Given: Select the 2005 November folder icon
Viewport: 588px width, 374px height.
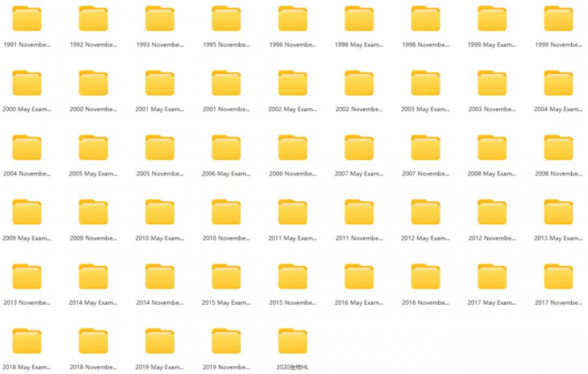Looking at the screenshot, I should click(159, 147).
